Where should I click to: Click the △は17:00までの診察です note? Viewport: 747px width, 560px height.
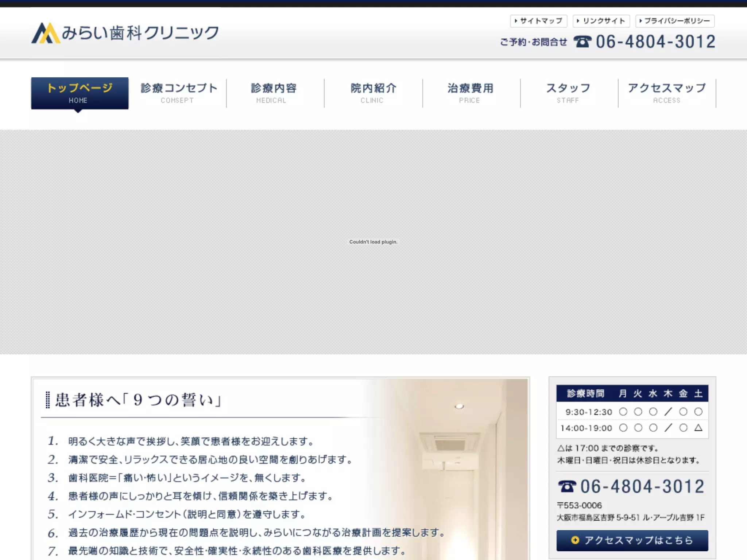608,448
